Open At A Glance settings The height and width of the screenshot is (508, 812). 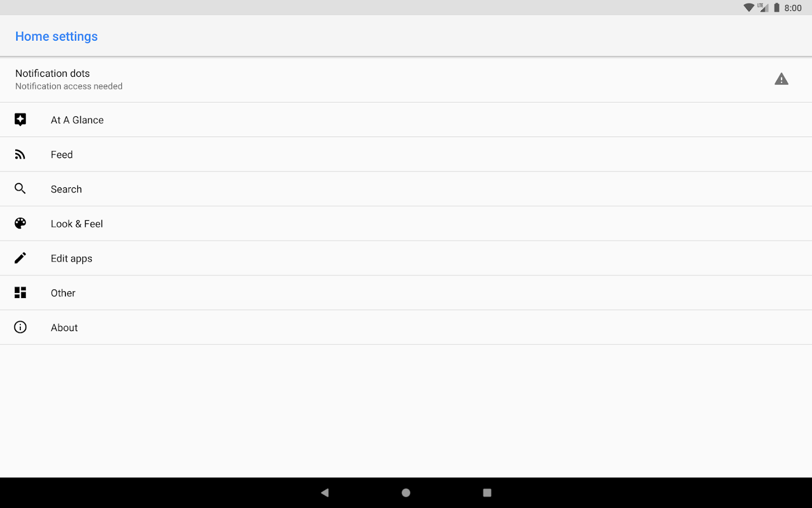coord(406,120)
